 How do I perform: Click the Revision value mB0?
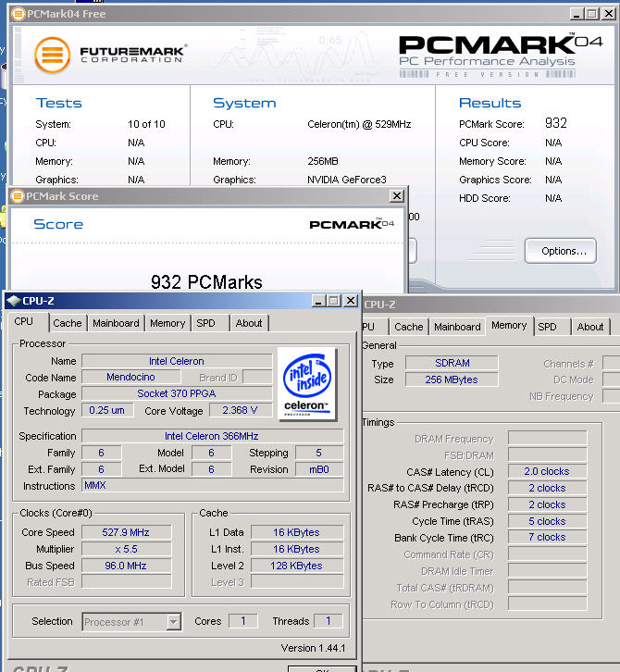(x=319, y=469)
